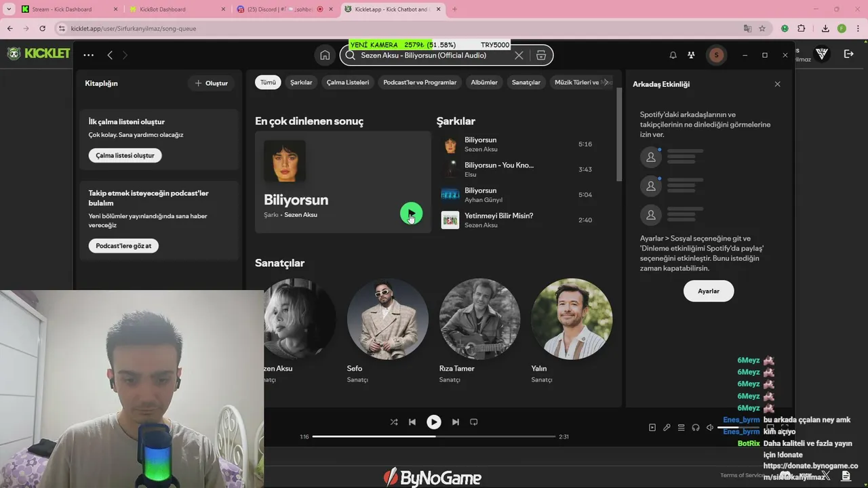Click the Ayarlar button in friend panel

[709, 291]
